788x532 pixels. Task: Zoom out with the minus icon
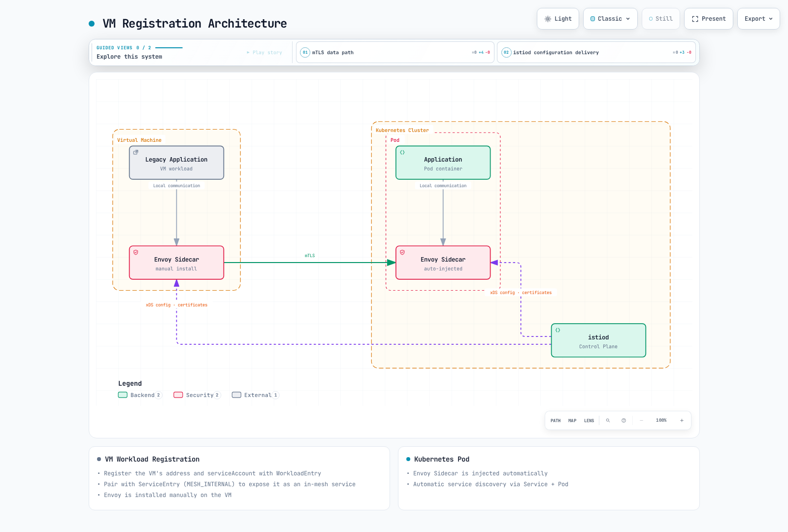click(x=641, y=421)
